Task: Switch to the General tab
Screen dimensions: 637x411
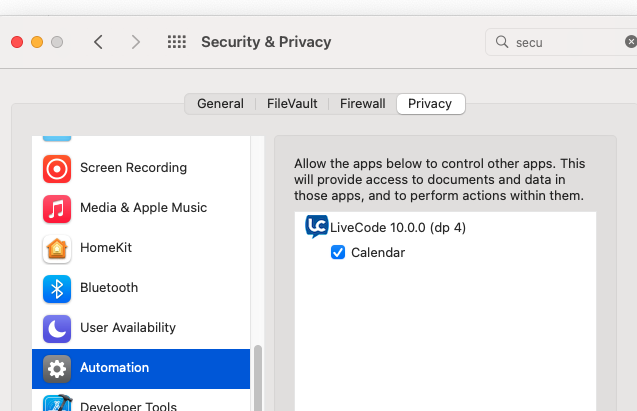Action: [220, 103]
